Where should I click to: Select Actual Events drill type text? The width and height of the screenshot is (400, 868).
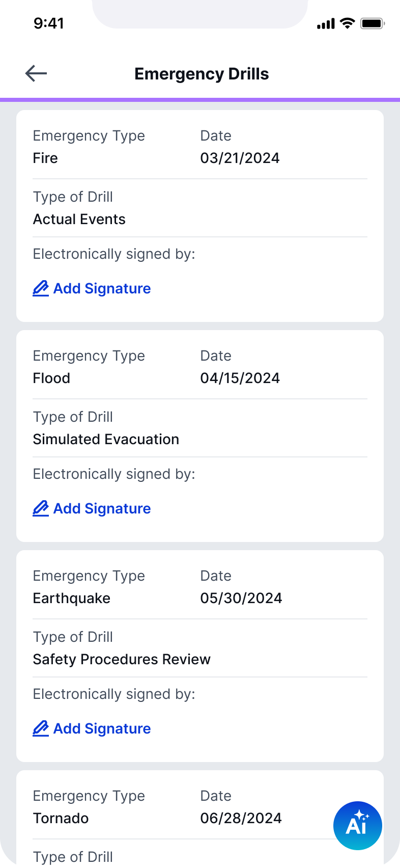click(x=79, y=219)
